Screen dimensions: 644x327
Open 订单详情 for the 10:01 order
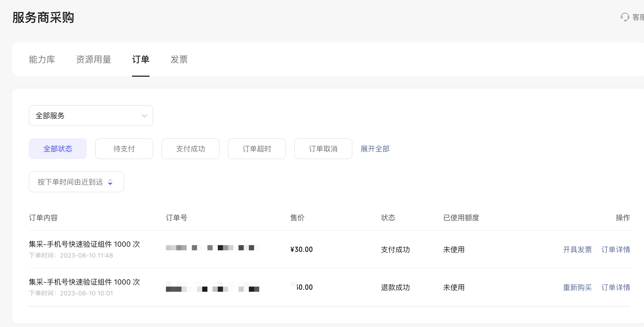[x=615, y=287]
